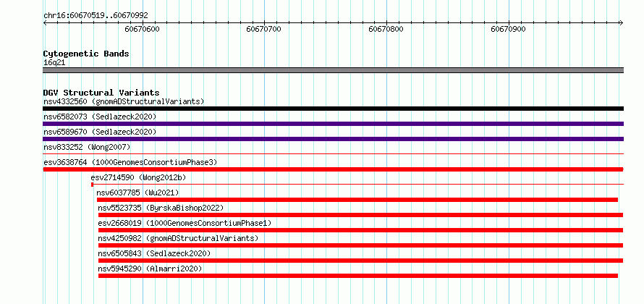The width and height of the screenshot is (644, 304).
Task: Click the purple nsv6582073 variant bar
Action: pos(333,124)
